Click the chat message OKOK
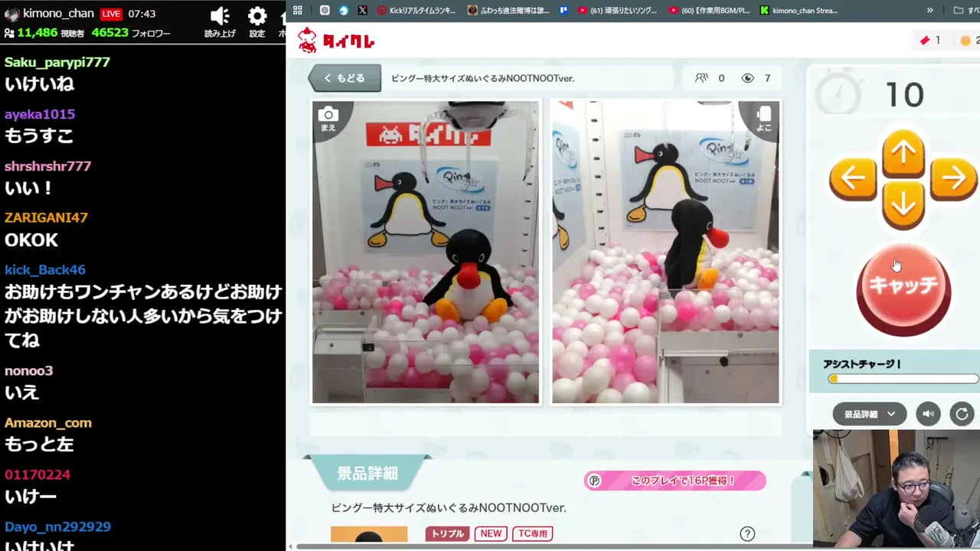 [31, 240]
